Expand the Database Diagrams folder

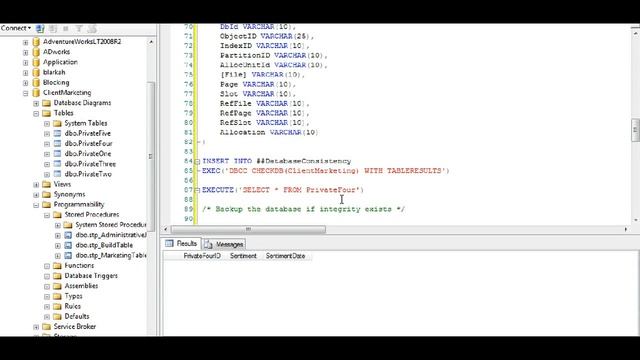tap(36, 103)
